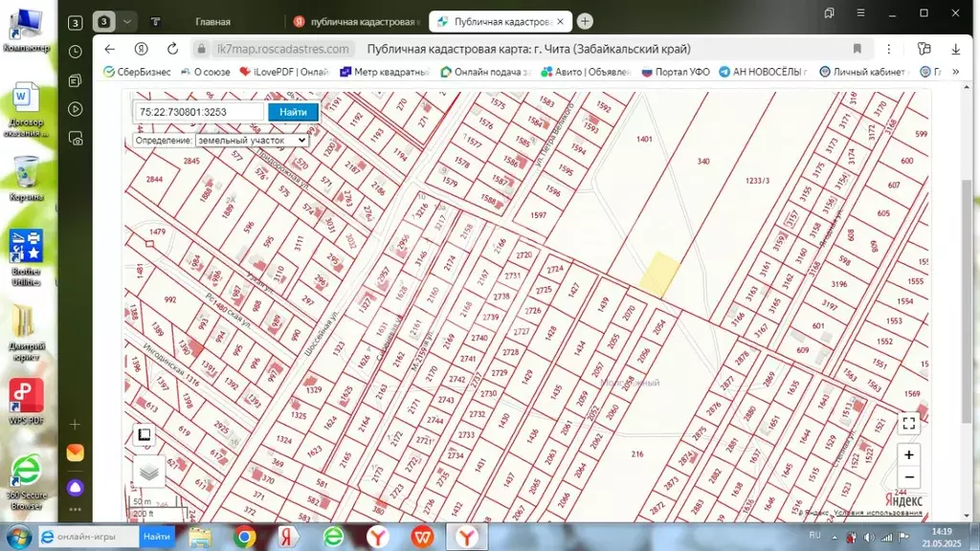980x551 pixels.
Task: Open the Определение земельный участок dropdown
Action: (252, 140)
